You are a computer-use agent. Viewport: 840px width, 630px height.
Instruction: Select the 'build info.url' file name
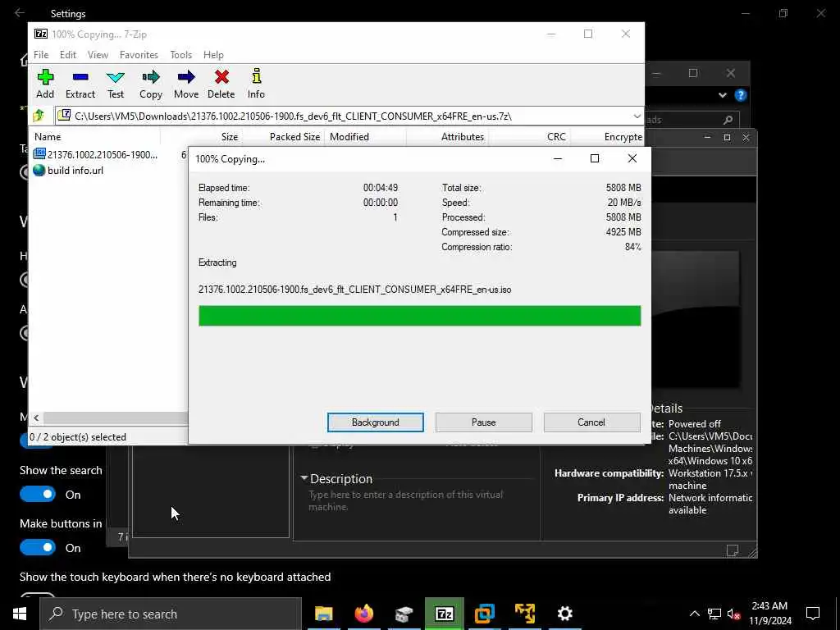pyautogui.click(x=75, y=171)
